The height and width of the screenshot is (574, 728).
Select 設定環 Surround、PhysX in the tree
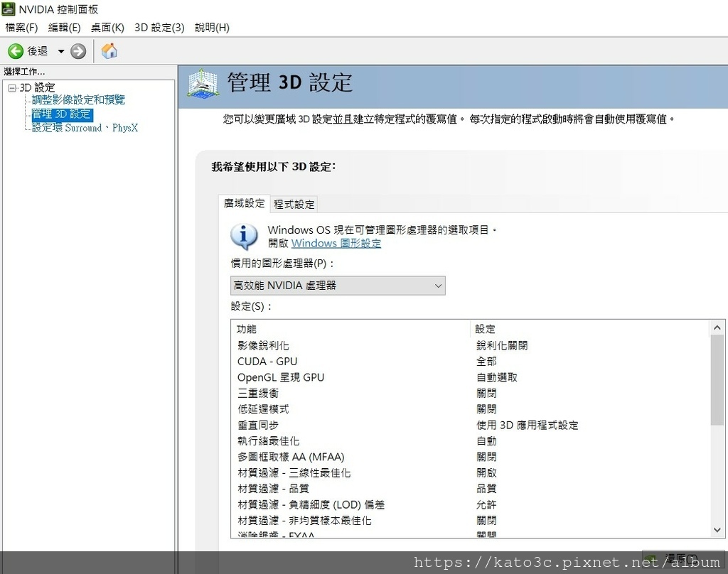pos(85,128)
